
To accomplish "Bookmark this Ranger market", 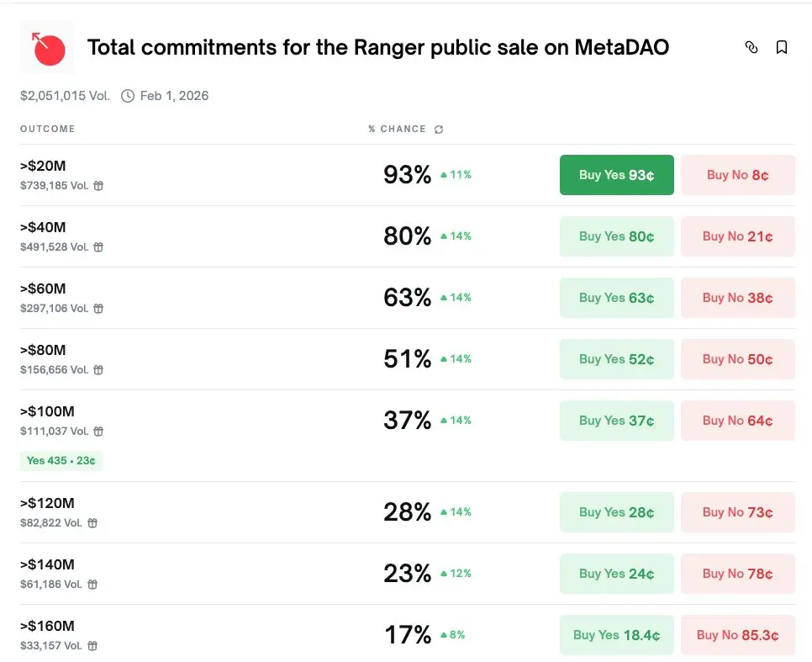I will coord(782,48).
